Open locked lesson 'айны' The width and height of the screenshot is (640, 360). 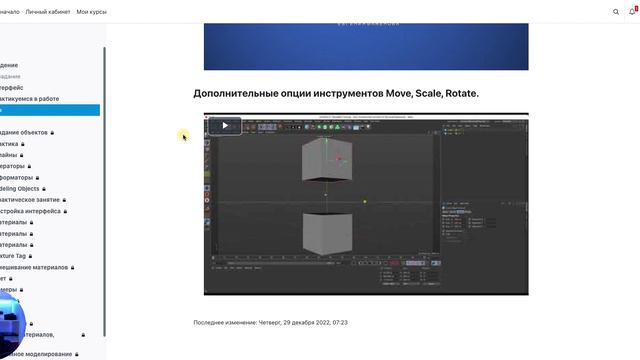coord(9,155)
